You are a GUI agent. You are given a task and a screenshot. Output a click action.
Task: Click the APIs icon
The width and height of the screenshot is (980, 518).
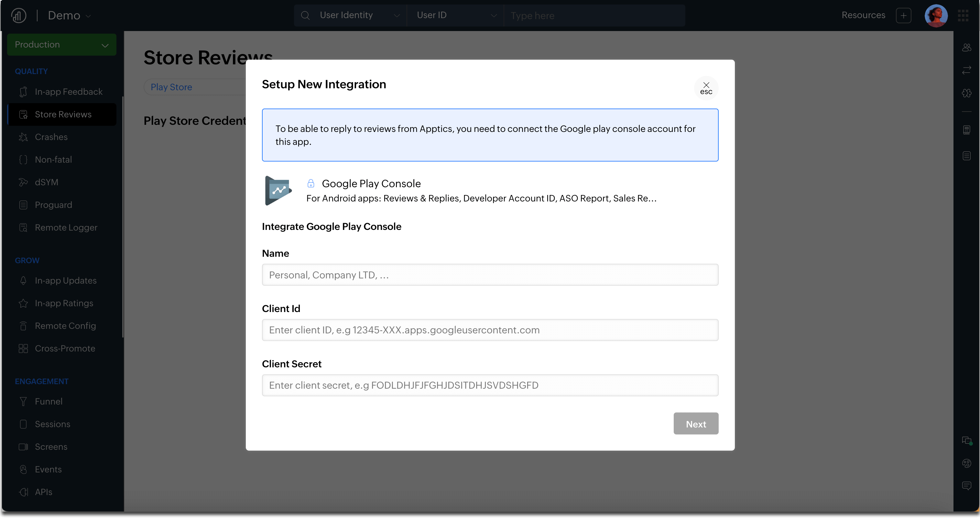point(23,492)
